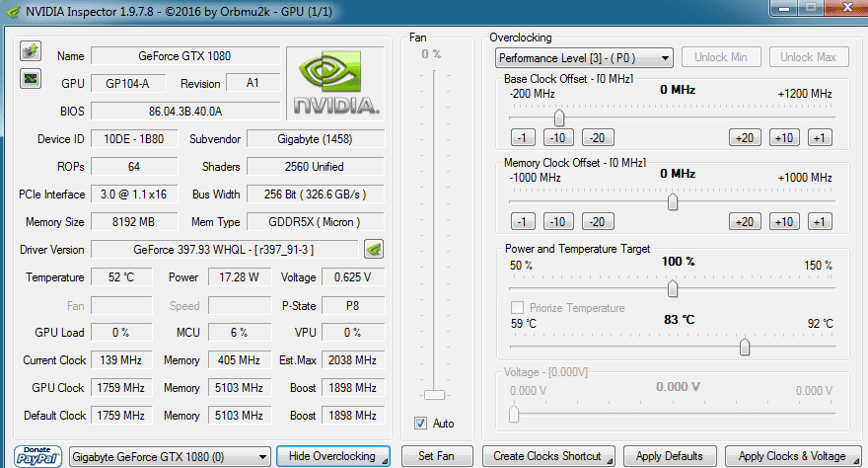Click the +1 button under Base Clock Offset
The image size is (868, 468).
[x=820, y=138]
